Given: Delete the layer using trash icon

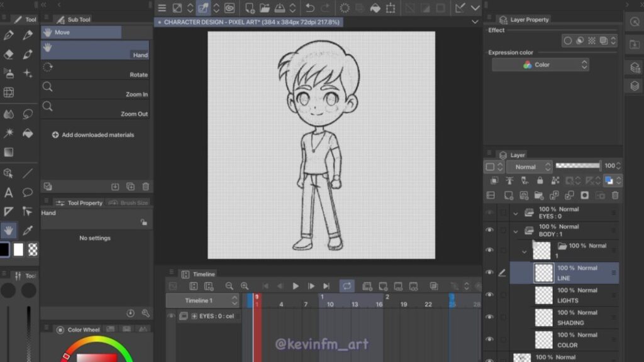Looking at the screenshot, I should click(615, 195).
